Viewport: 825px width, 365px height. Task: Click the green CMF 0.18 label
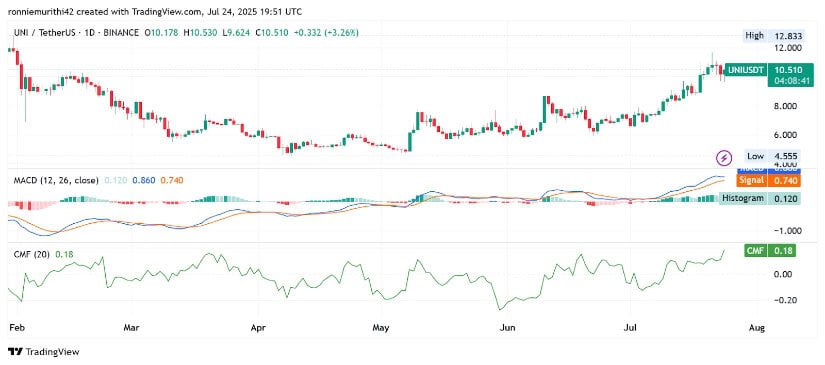point(770,250)
